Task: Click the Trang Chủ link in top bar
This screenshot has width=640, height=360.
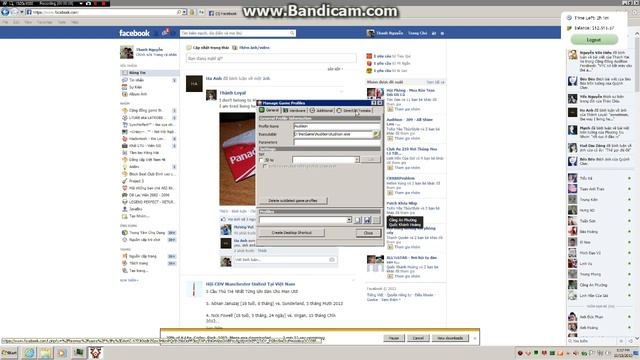Action: [x=418, y=33]
